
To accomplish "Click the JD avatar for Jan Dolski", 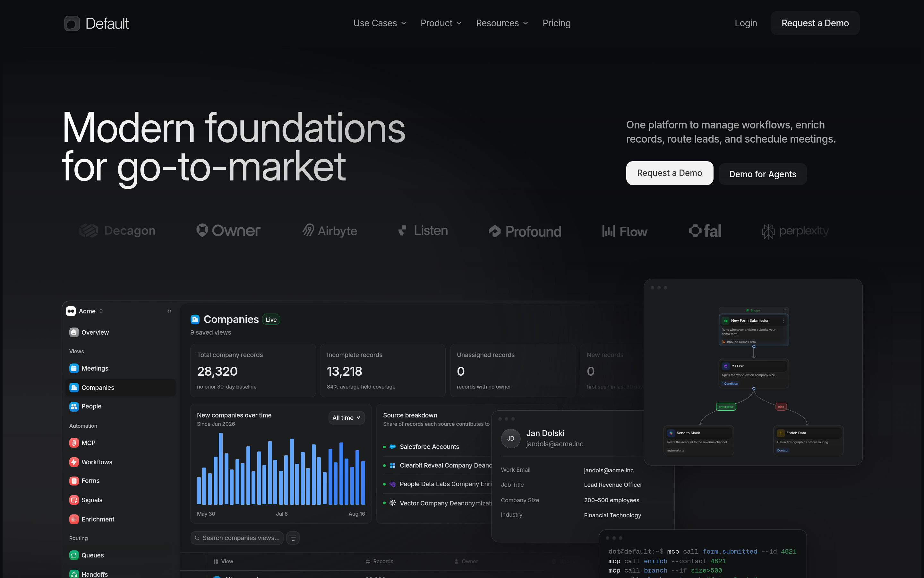I will click(510, 438).
